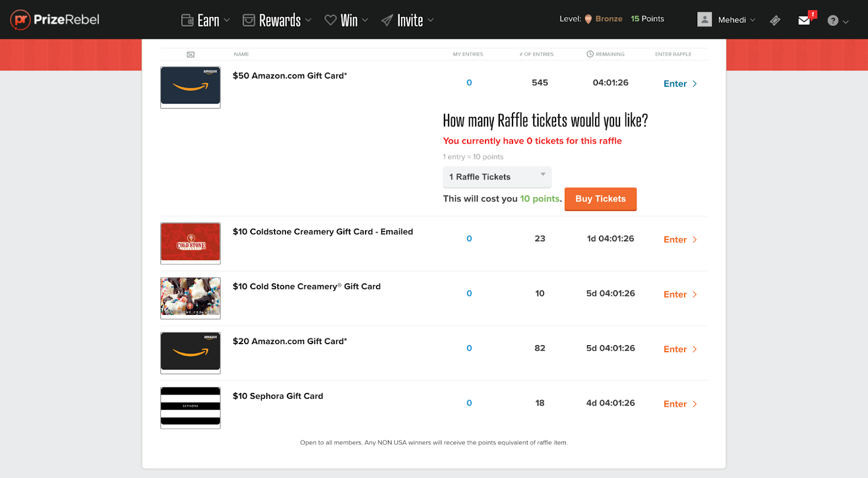Click the Enter Raffle column header
Image resolution: width=868 pixels, height=478 pixels.
click(x=673, y=54)
